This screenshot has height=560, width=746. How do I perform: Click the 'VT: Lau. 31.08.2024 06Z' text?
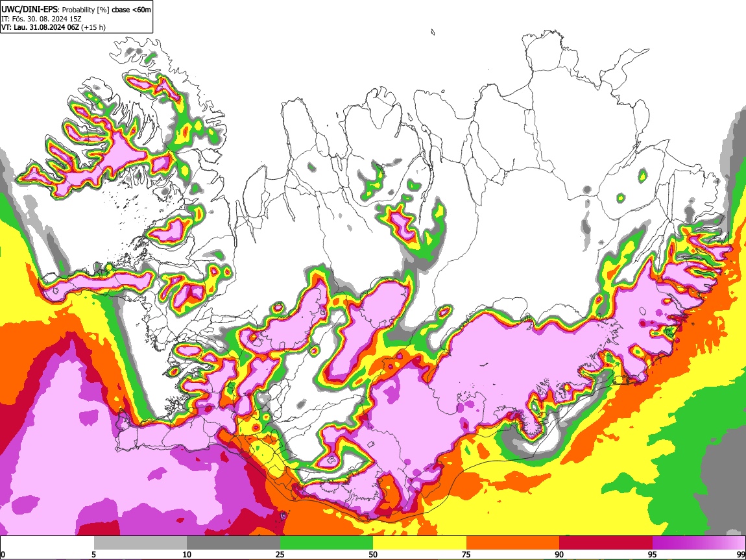[x=40, y=27]
